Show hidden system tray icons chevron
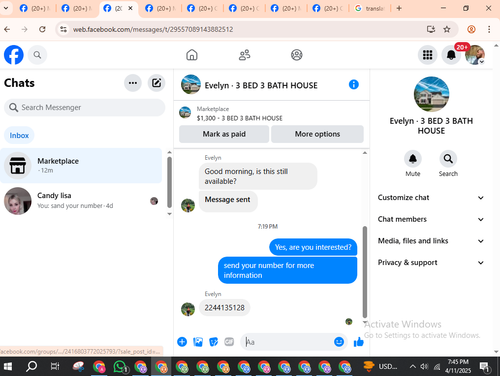 tap(412, 367)
